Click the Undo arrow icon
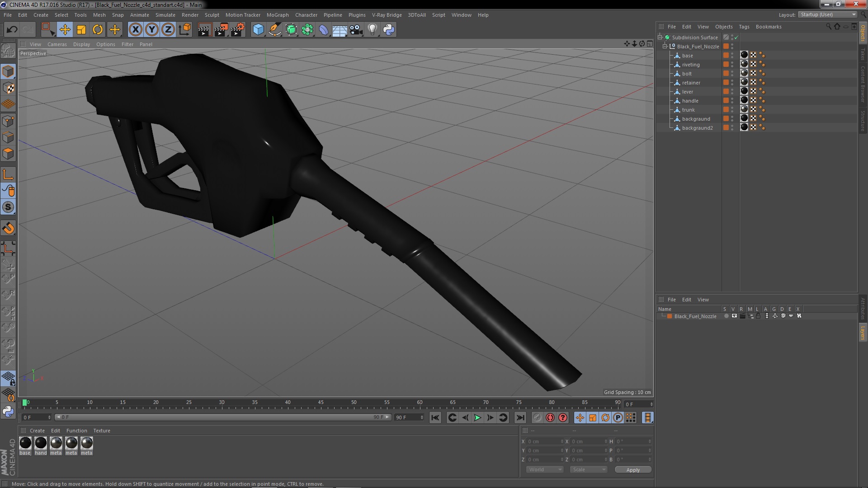This screenshot has height=488, width=868. tap(12, 30)
